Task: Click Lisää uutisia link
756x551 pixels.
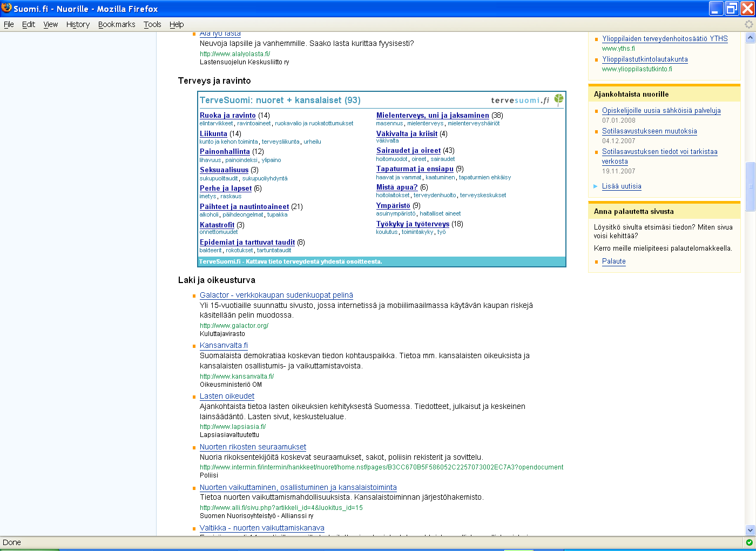Action: pyautogui.click(x=622, y=186)
